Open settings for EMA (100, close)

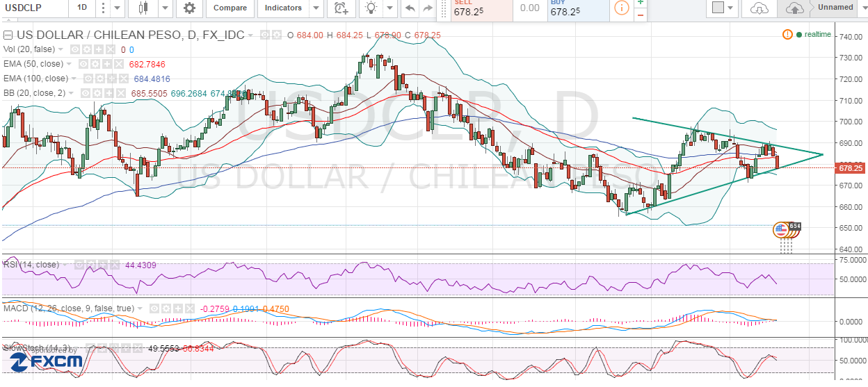pos(100,79)
